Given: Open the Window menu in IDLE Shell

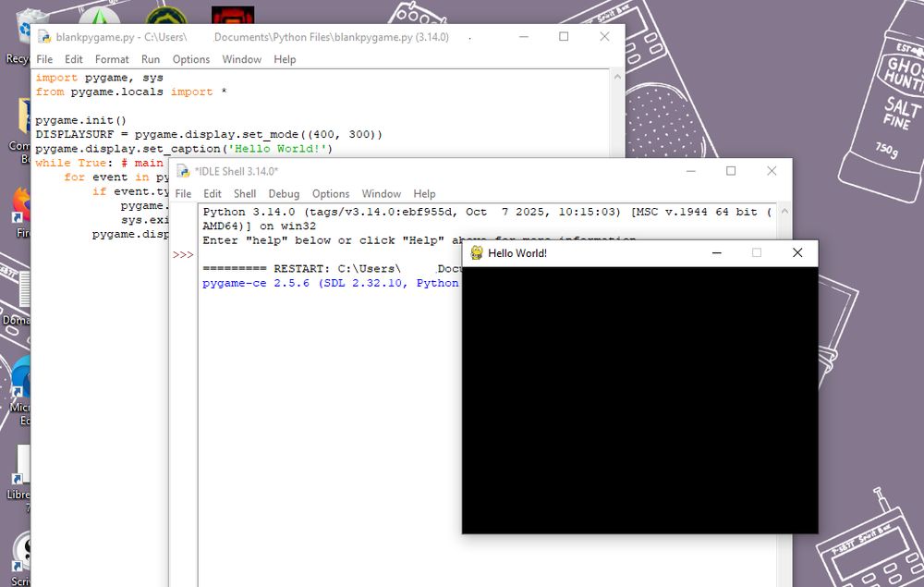Looking at the screenshot, I should (x=381, y=194).
